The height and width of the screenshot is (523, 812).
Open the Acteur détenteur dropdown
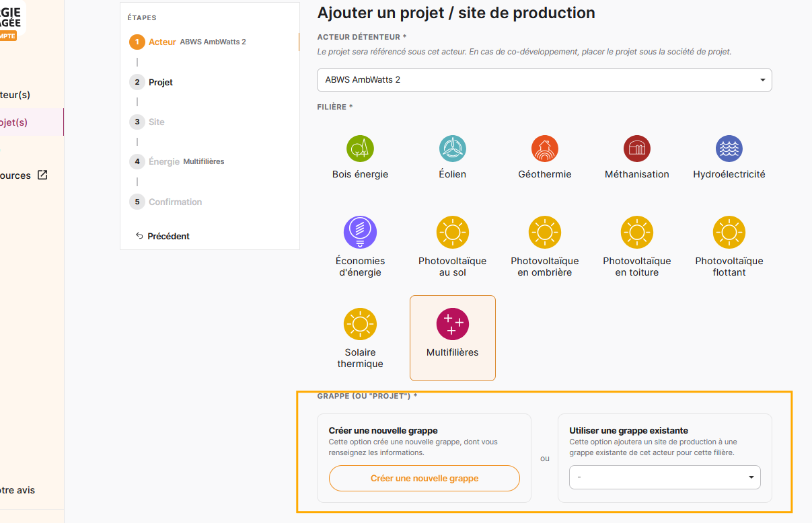[x=544, y=79]
